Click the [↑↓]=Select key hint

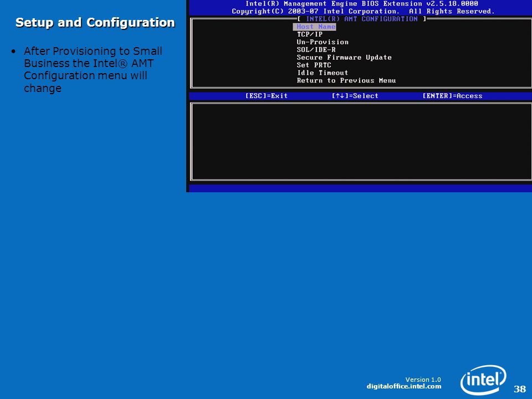click(355, 96)
